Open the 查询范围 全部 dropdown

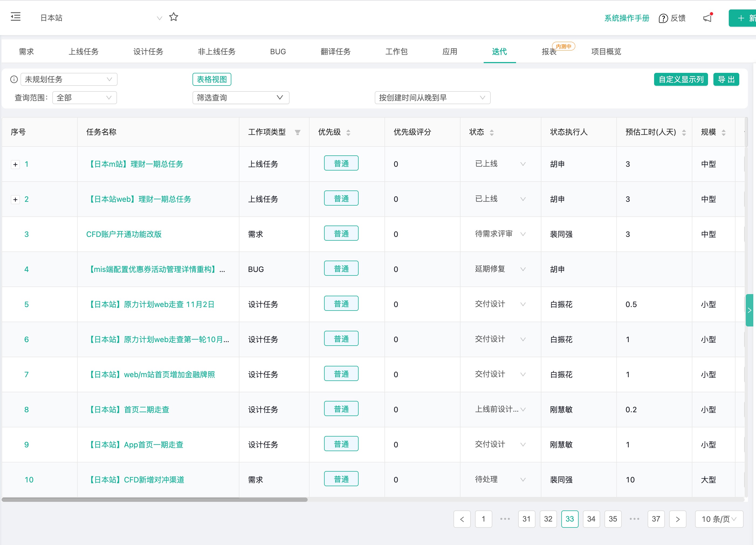pos(85,98)
